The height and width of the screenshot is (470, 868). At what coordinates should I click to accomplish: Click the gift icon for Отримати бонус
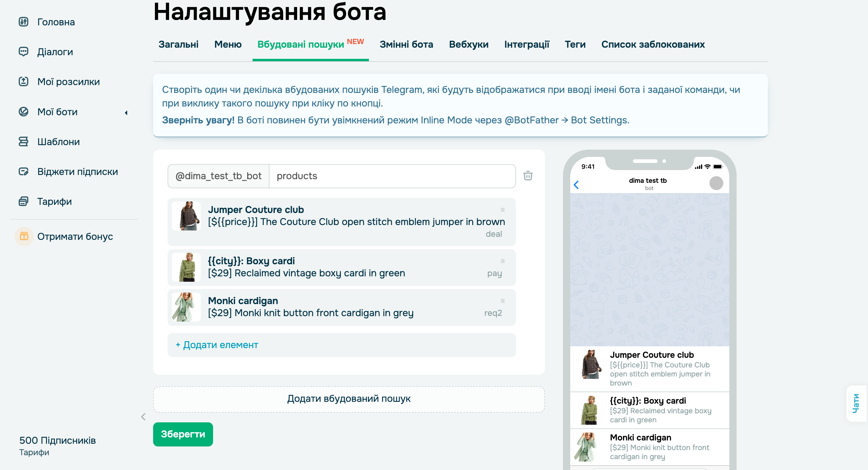pos(24,236)
